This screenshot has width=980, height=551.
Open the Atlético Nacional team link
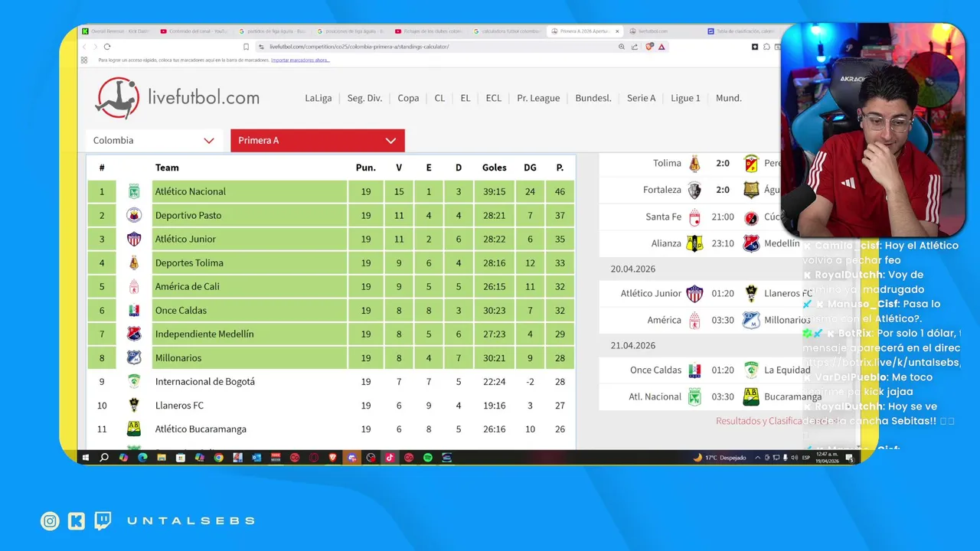pos(191,191)
